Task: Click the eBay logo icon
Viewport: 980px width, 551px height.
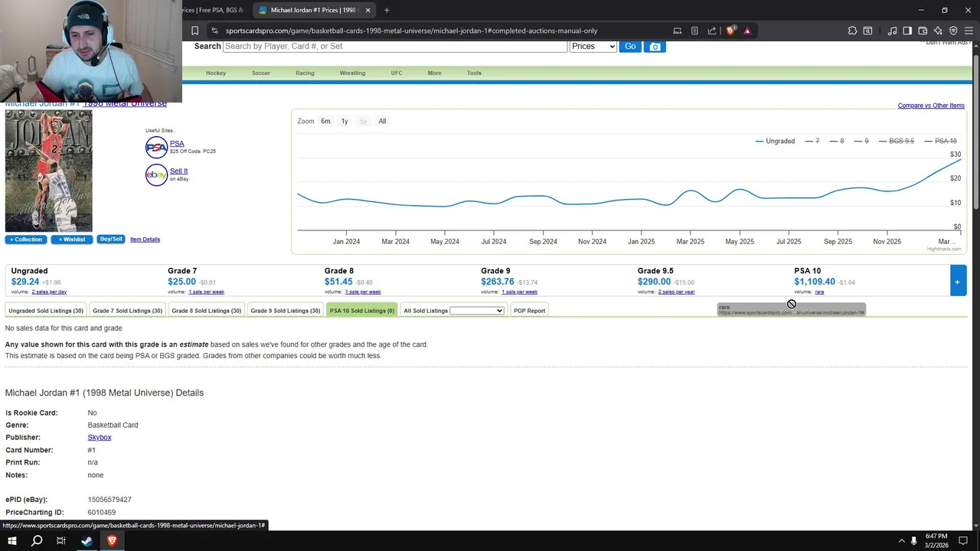Action: (x=156, y=174)
